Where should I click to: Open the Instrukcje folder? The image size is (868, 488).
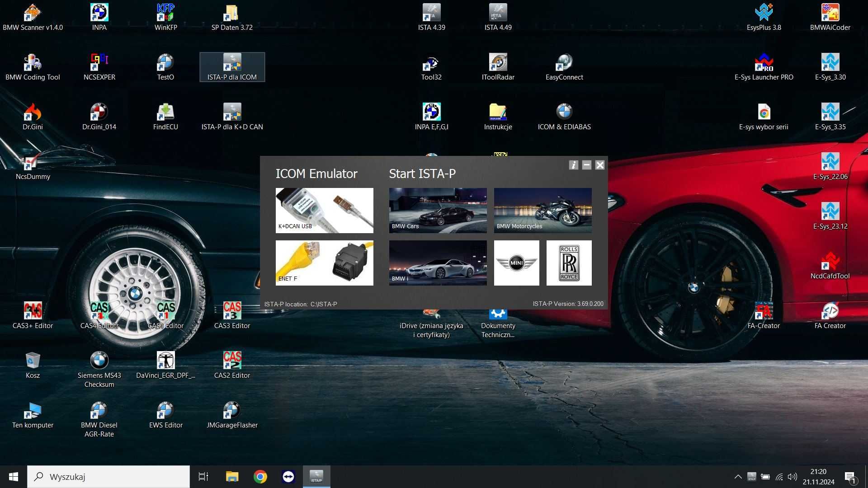(498, 117)
